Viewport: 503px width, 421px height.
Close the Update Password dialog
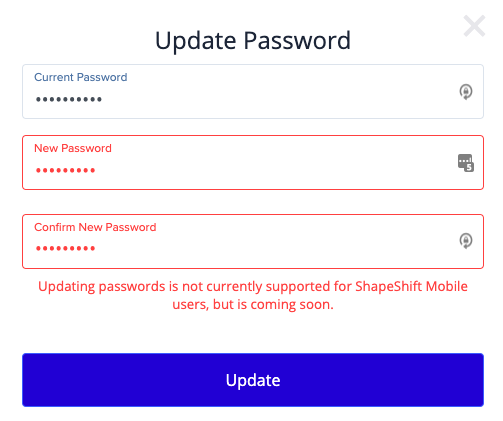(474, 26)
